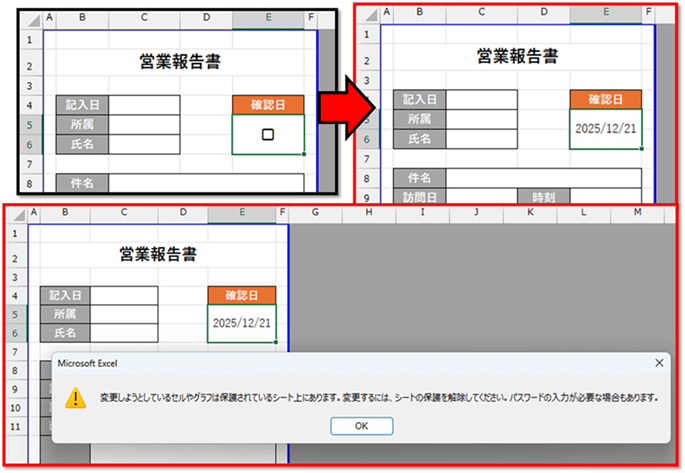Select column M header in the bottom sheet

pyautogui.click(x=639, y=213)
